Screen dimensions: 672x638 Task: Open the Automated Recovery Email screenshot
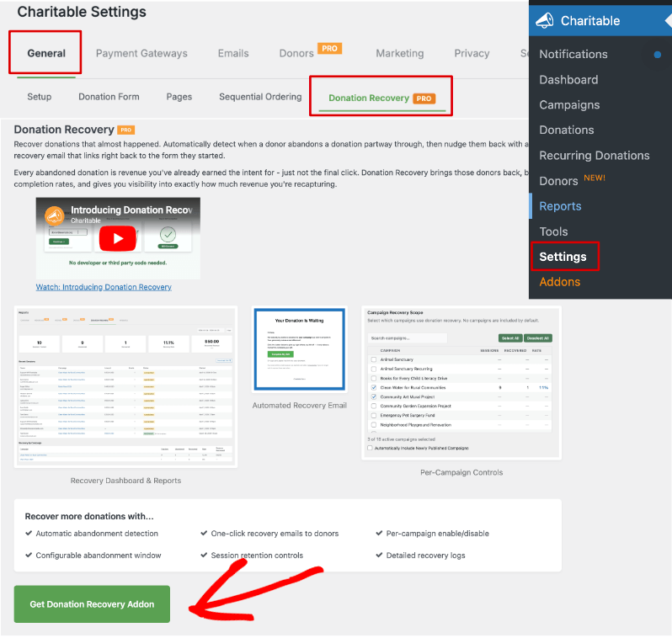tap(299, 349)
